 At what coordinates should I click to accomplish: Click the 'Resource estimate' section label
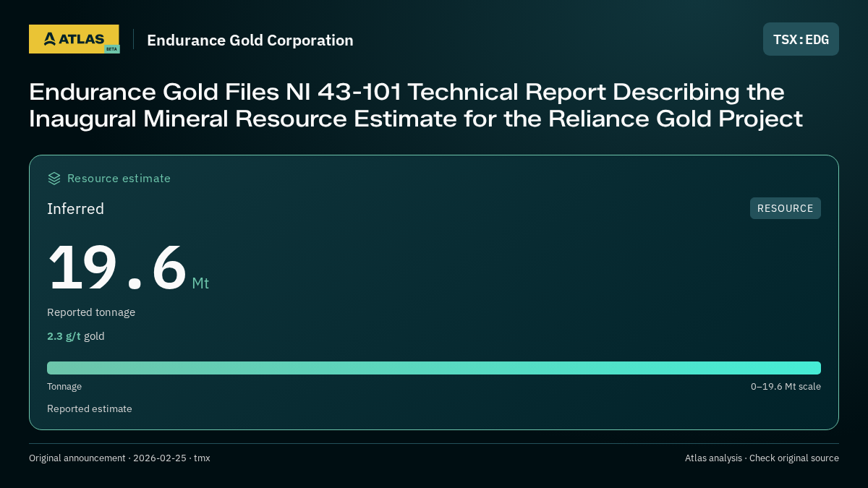[x=119, y=178]
